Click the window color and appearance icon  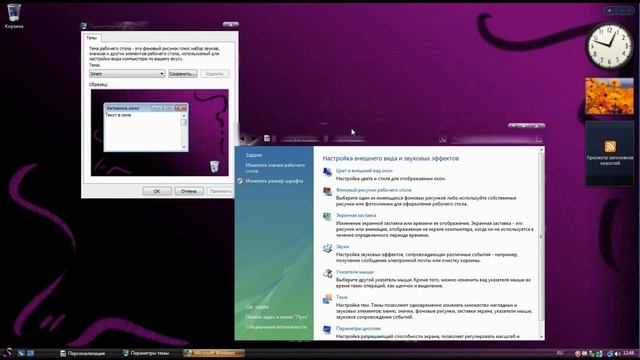[327, 173]
